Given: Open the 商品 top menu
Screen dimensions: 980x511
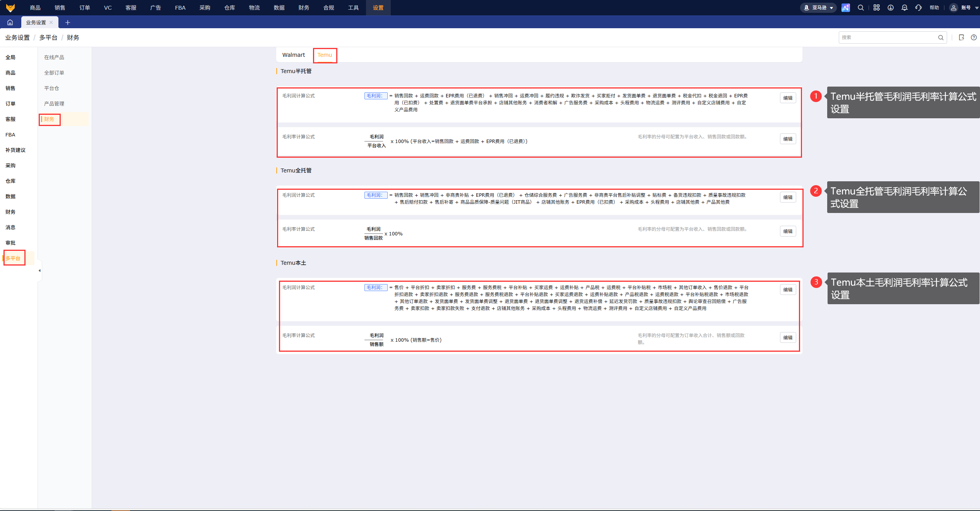Looking at the screenshot, I should tap(35, 8).
